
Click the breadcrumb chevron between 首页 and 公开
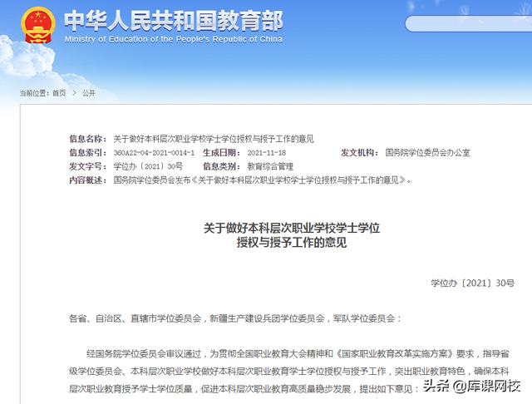tap(74, 93)
